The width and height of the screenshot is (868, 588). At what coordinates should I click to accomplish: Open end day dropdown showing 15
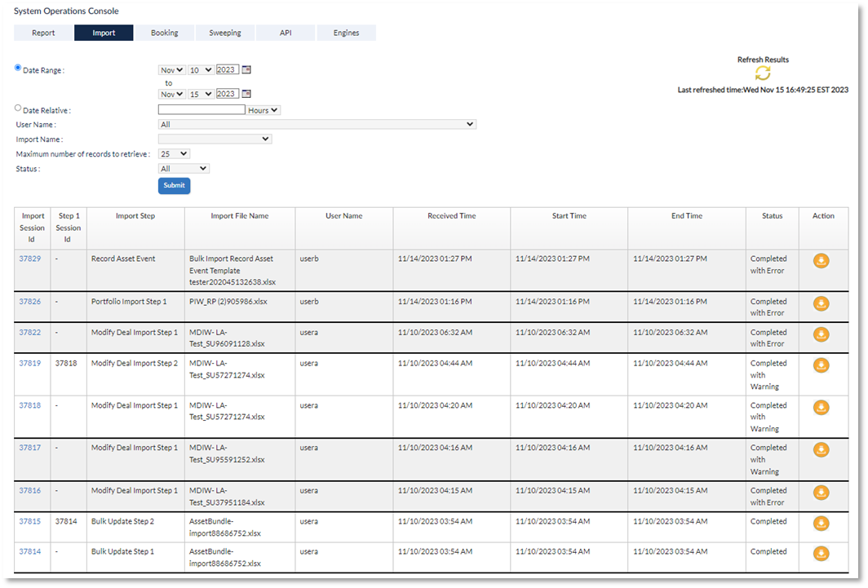point(201,95)
